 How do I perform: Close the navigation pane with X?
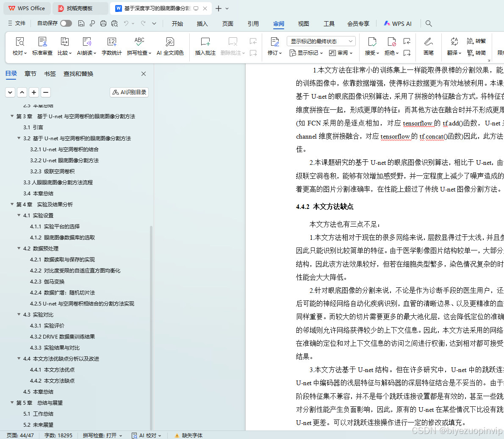pos(144,74)
